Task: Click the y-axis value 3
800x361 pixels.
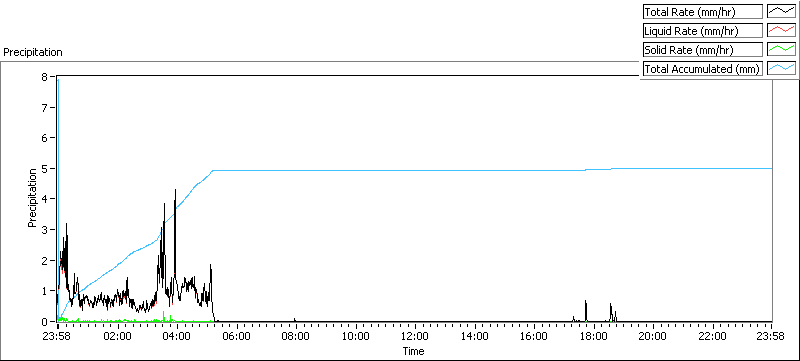Action: 44,230
